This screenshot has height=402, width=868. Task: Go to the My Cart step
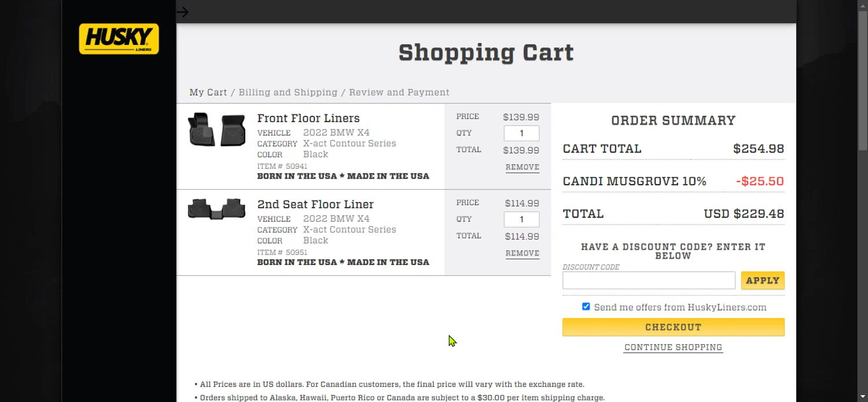208,93
